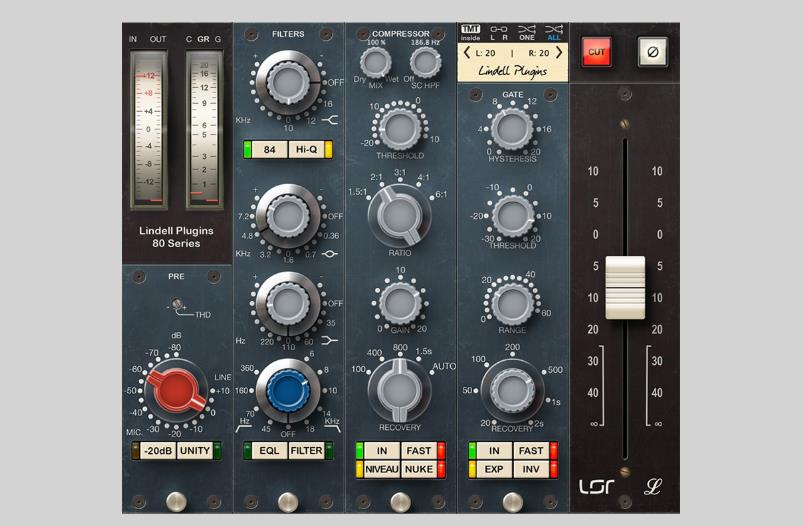Toggle the UNITY button in PRE section
The image size is (804, 526).
tap(195, 451)
